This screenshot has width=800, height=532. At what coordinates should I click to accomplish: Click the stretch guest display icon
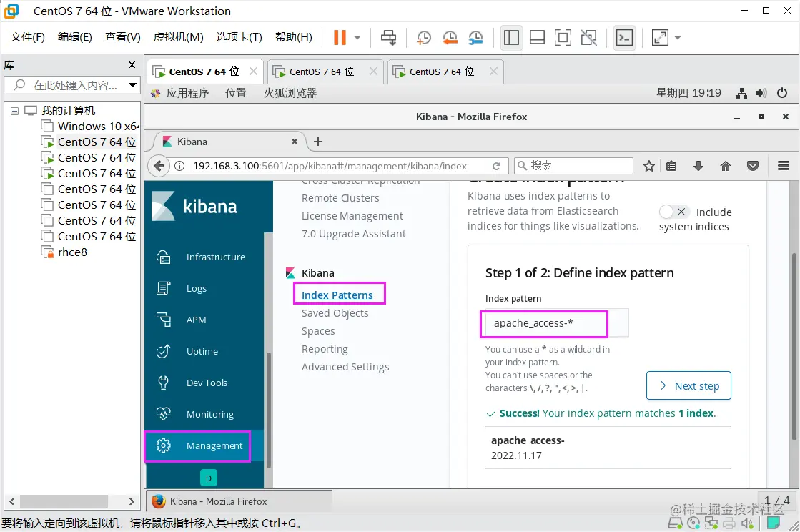(x=660, y=37)
